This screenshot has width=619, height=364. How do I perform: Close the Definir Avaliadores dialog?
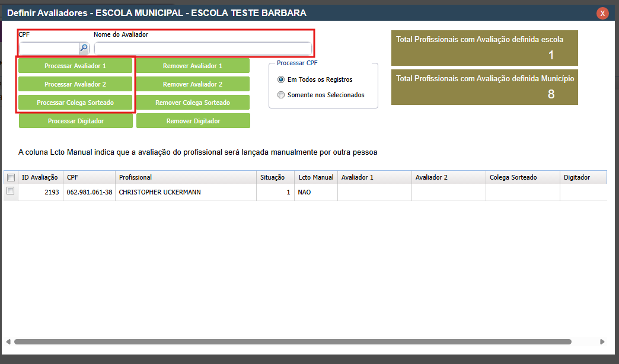[x=602, y=13]
